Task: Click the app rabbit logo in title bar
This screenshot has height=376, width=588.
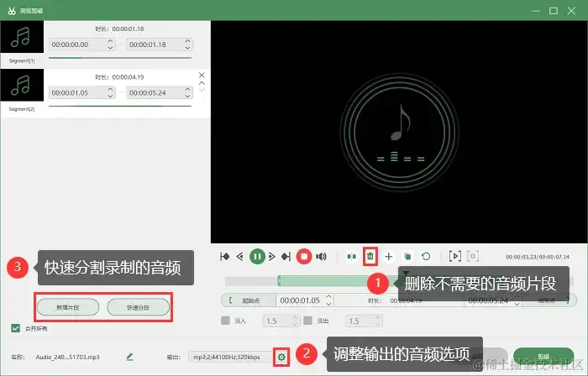Action: pos(12,11)
